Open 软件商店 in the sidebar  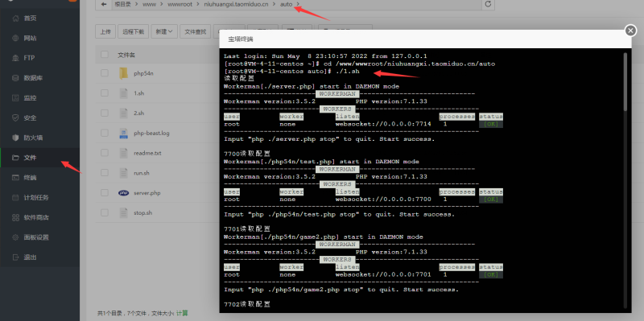click(x=36, y=217)
